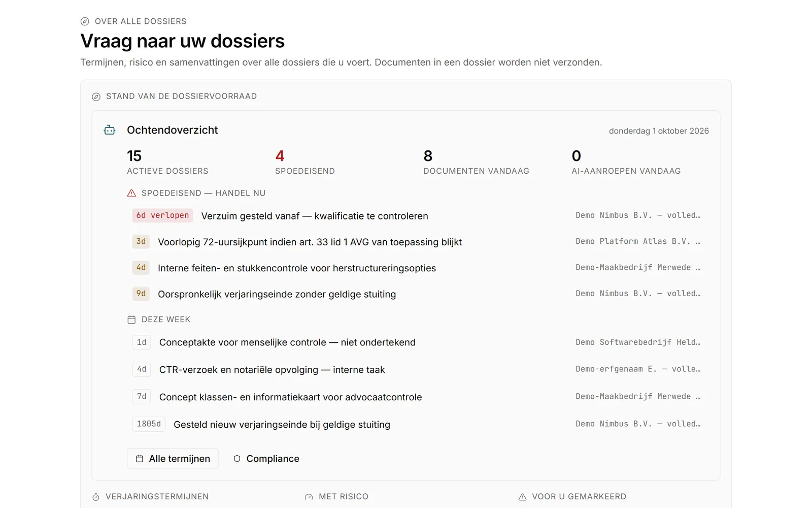Click the VERJARINGSTERMIJNEN section label
Screen dimensions: 812x508
[157, 496]
